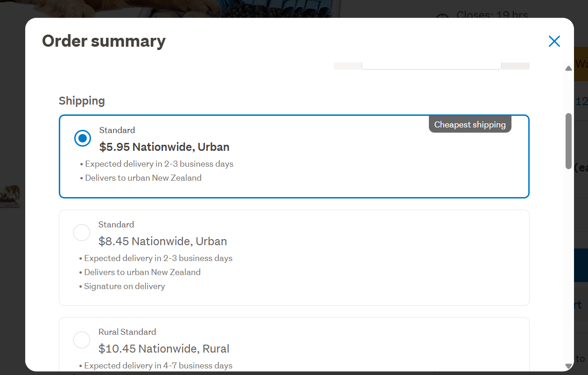The image size is (588, 375).
Task: Click the scroll down arrow
Action: [568, 366]
